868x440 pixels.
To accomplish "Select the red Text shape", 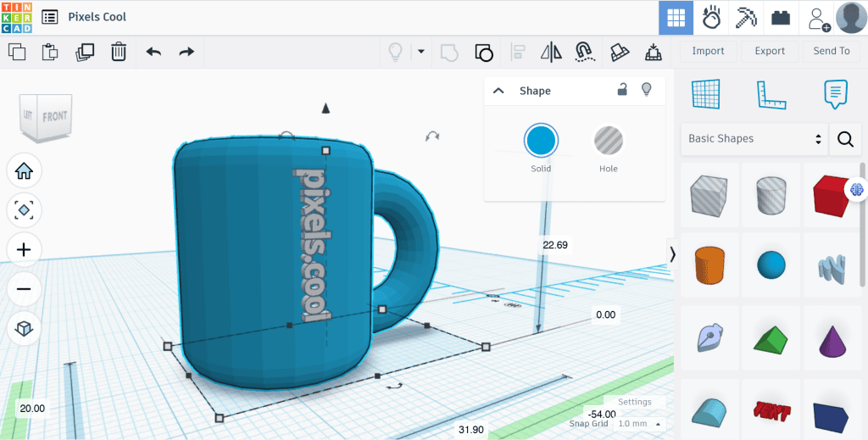I will pos(771,410).
